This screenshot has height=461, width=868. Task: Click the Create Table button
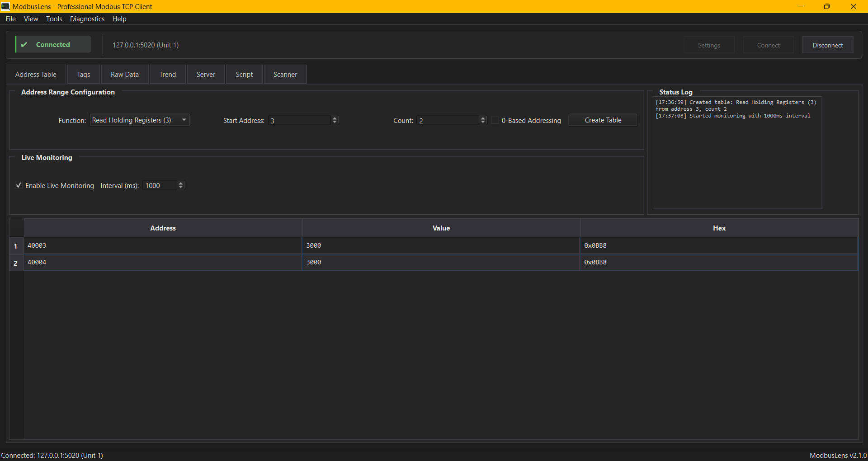pos(603,120)
